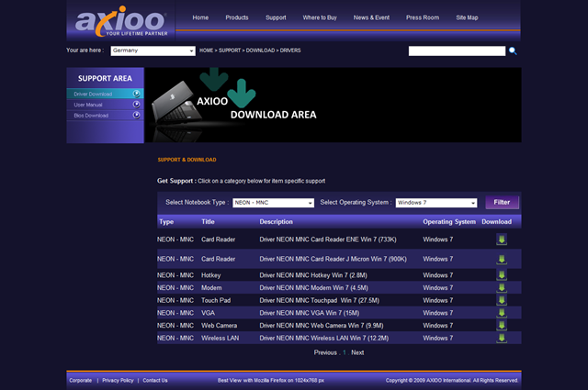Download the Touchpad Win 7 driver
The image size is (588, 390).
(502, 300)
